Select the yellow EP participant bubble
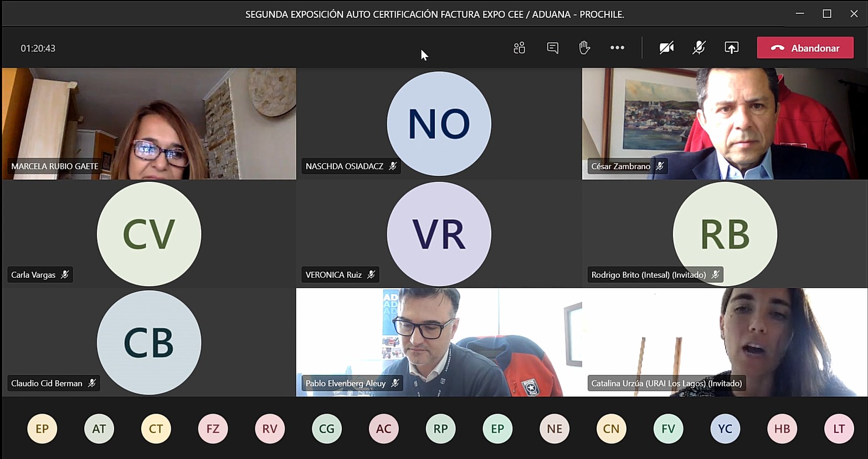The width and height of the screenshot is (868, 459). (42, 429)
